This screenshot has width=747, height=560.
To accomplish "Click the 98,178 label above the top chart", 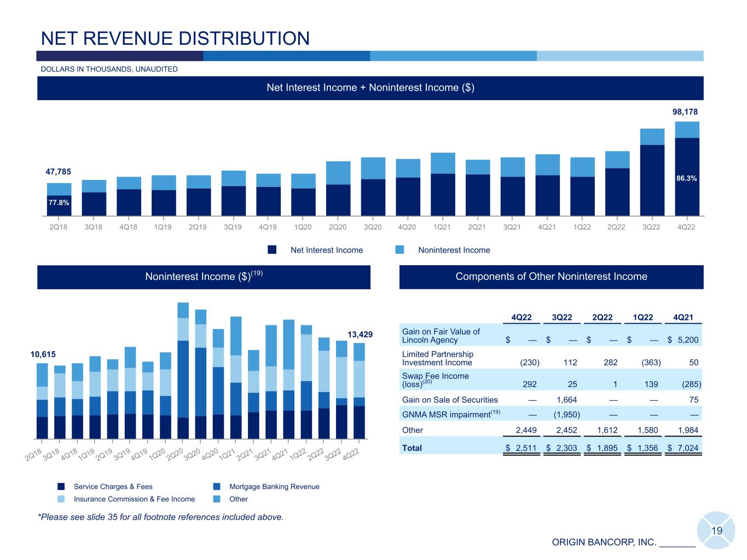I will coord(685,112).
